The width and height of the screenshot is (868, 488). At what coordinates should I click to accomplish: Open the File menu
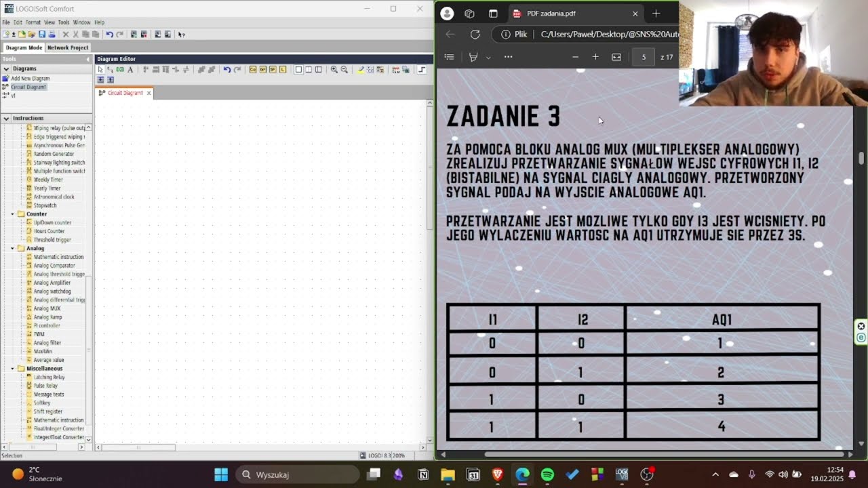6,22
